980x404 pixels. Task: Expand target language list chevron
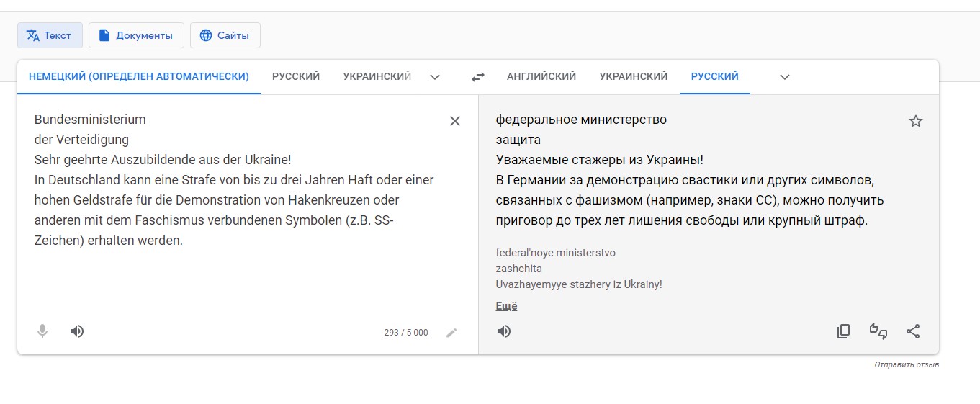[x=785, y=77]
